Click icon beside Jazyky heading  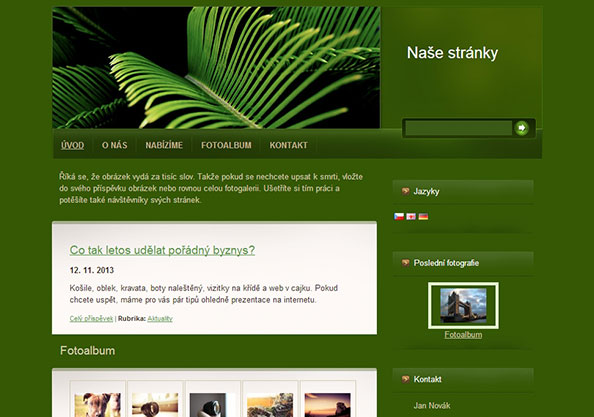coord(406,191)
